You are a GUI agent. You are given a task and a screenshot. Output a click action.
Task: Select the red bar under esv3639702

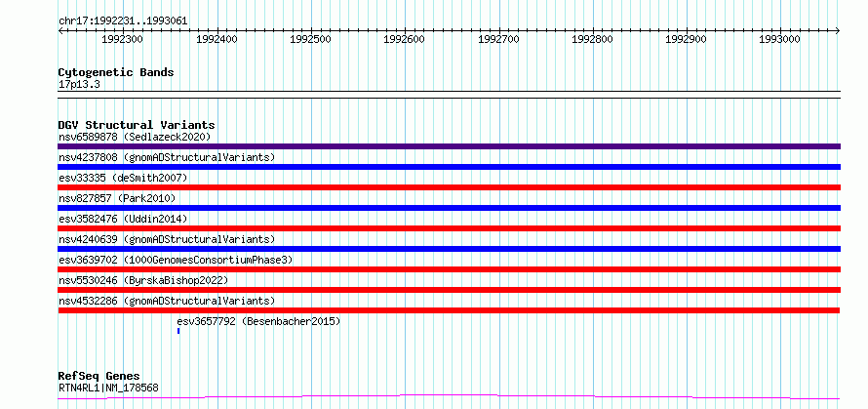click(x=449, y=269)
